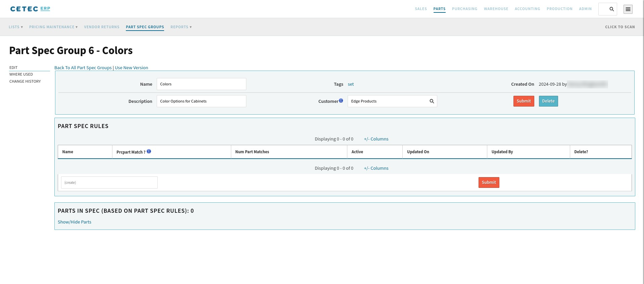This screenshot has width=644, height=284.
Task: Expand the Pricing Maintenance dropdown
Action: (53, 27)
